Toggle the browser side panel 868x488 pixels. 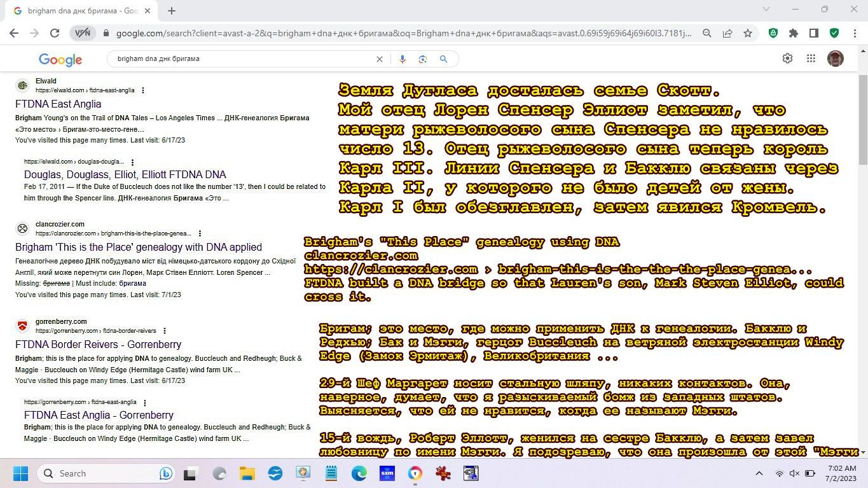(x=813, y=33)
